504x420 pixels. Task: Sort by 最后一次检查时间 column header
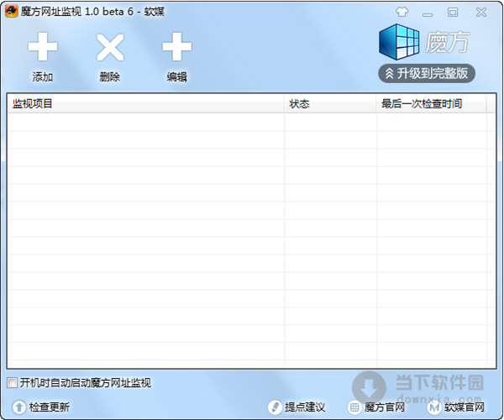pyautogui.click(x=432, y=104)
